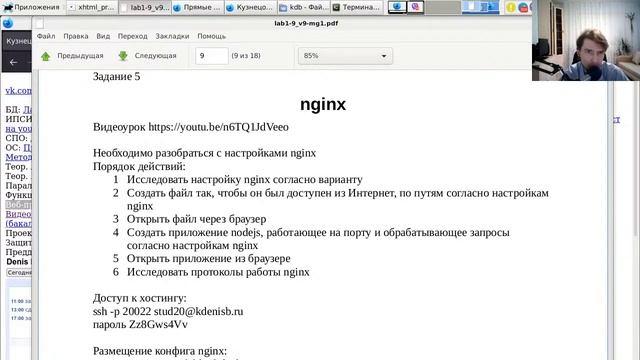Go to previous page via Предыдущая label
Image resolution: width=640 pixels, height=360 pixels.
tap(80, 56)
